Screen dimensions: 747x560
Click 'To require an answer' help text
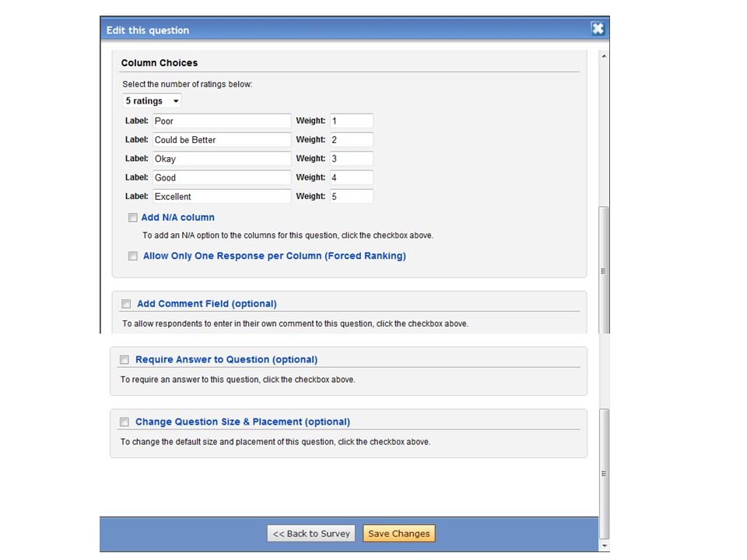tap(238, 380)
